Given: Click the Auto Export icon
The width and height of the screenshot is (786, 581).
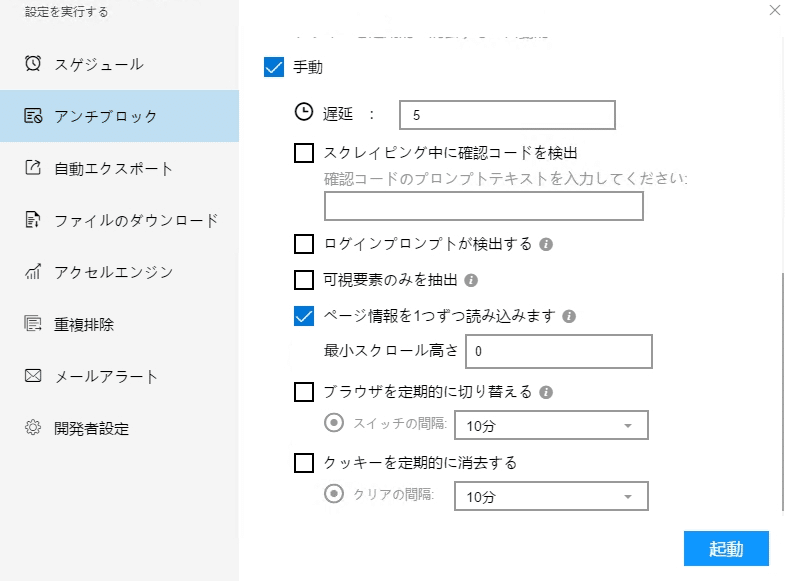Looking at the screenshot, I should pyautogui.click(x=33, y=168).
